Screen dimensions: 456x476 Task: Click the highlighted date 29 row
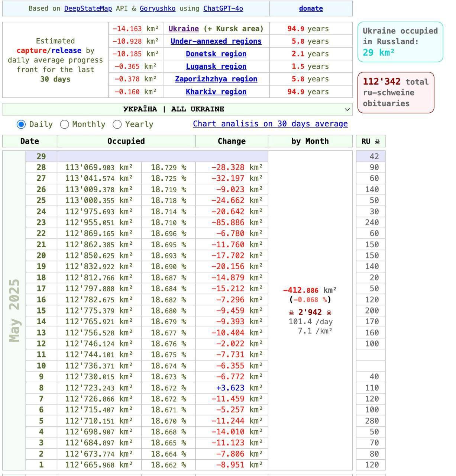(x=41, y=157)
